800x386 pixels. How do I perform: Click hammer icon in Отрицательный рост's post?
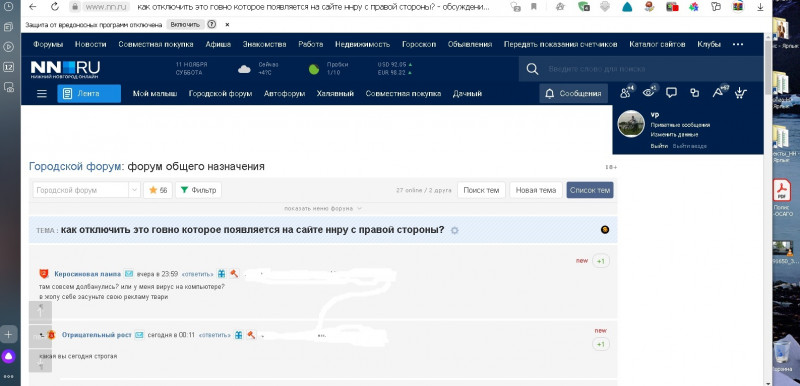point(251,335)
